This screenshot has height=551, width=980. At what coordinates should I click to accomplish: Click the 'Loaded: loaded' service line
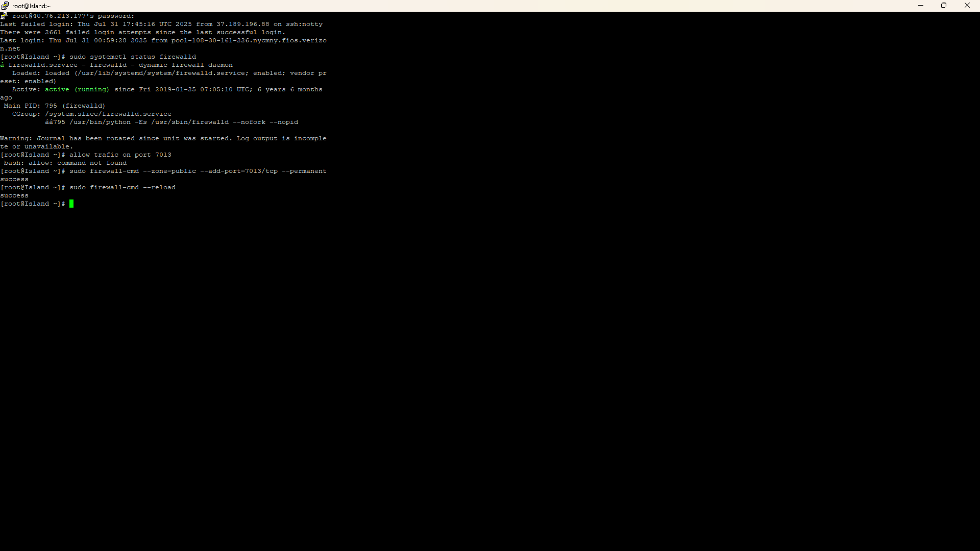click(169, 73)
